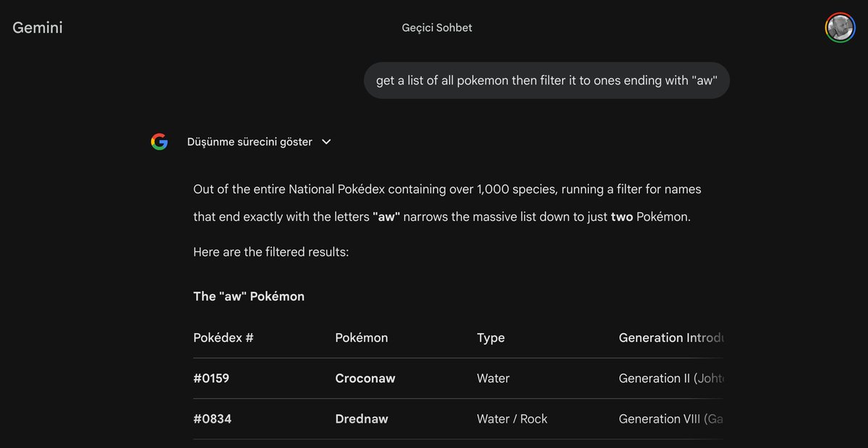Click the Düşünme sürecini göster label
The image size is (868, 448).
[x=250, y=142]
